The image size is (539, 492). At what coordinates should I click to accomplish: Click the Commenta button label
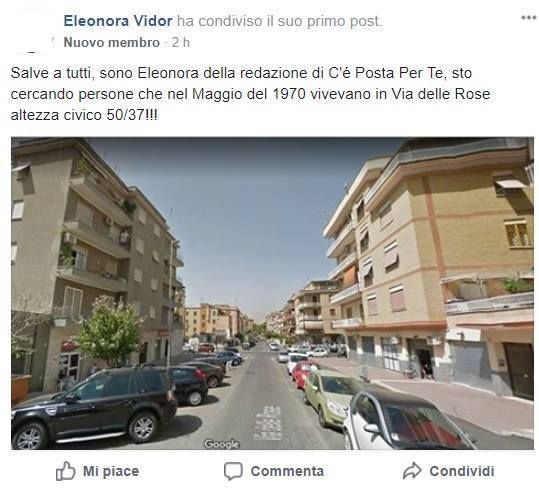(287, 471)
